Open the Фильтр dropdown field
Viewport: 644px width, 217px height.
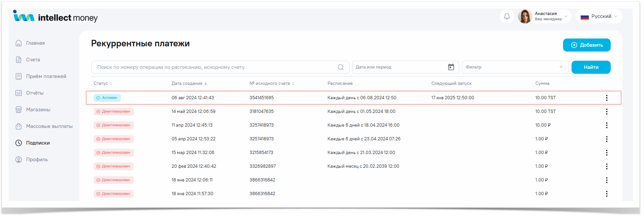[511, 67]
